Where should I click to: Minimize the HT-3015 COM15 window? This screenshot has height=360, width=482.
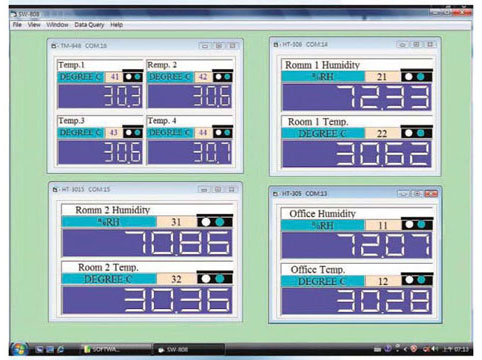tap(204, 189)
